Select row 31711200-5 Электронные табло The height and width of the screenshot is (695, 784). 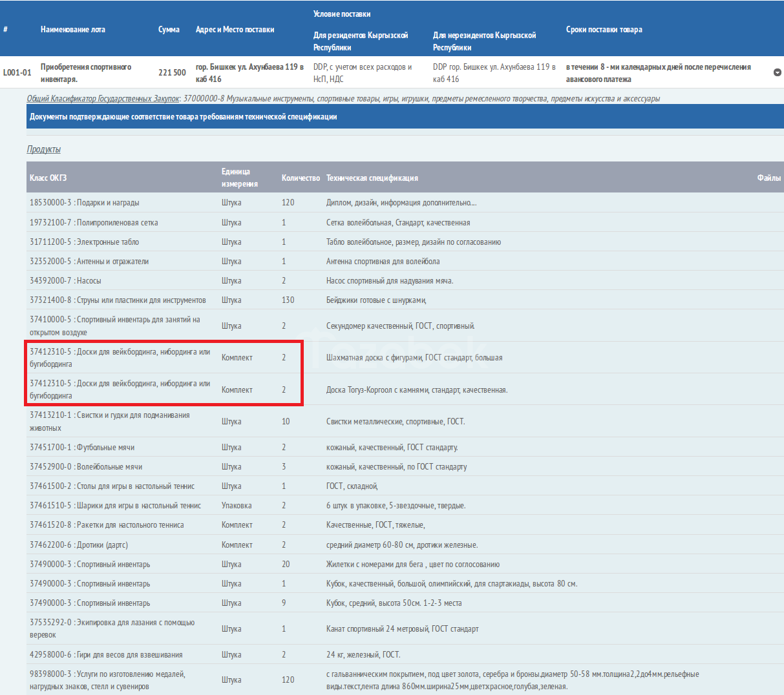pos(405,242)
